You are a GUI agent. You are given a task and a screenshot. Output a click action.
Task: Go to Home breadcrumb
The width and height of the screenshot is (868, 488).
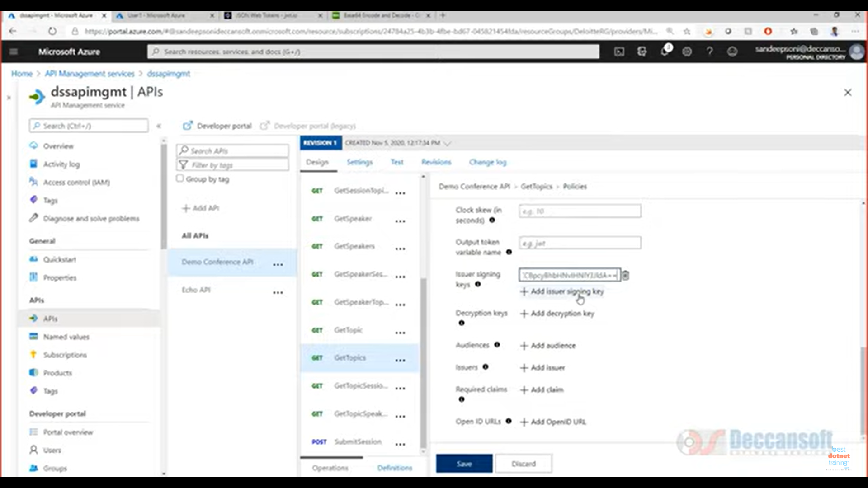click(22, 74)
